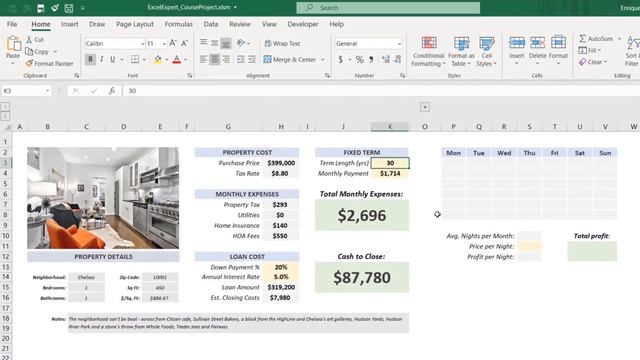
Task: Toggle Underline formatting
Action: point(113,60)
